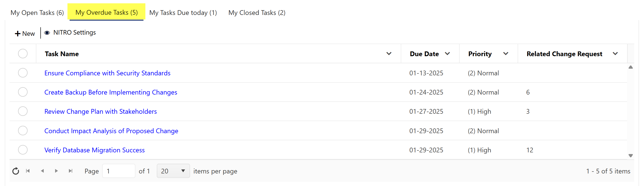644x186 pixels.
Task: Expand the items per page dropdown
Action: (183, 171)
